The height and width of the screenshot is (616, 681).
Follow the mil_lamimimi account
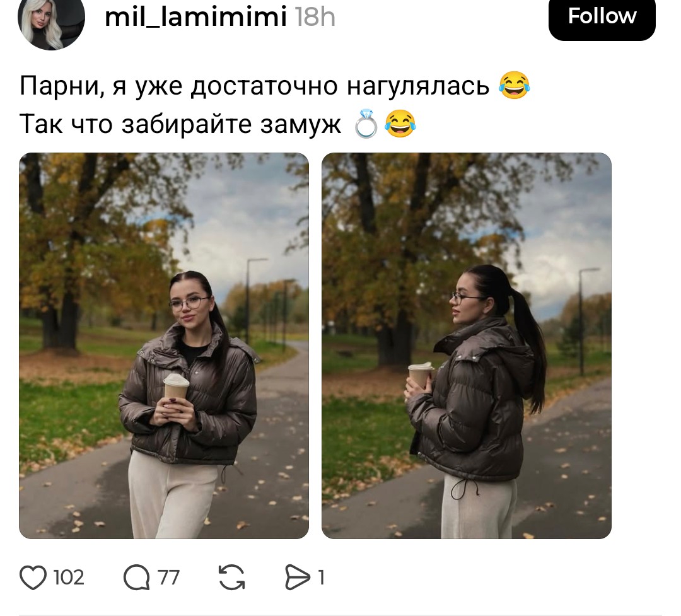click(x=602, y=16)
